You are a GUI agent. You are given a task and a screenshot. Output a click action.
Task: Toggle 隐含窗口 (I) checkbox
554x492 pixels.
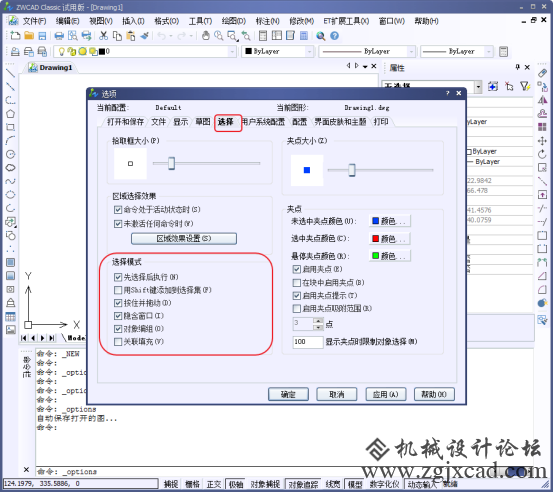click(x=118, y=316)
